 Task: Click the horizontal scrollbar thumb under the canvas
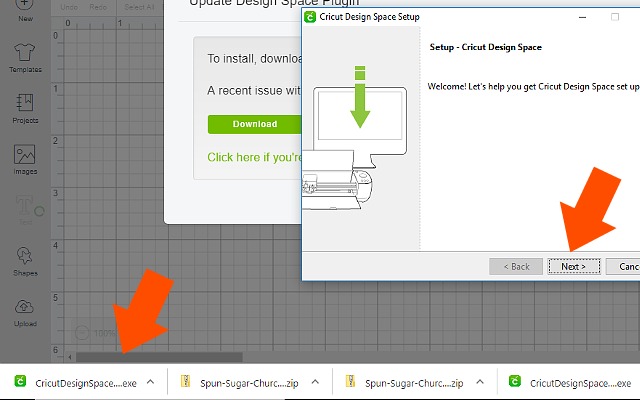point(159,357)
